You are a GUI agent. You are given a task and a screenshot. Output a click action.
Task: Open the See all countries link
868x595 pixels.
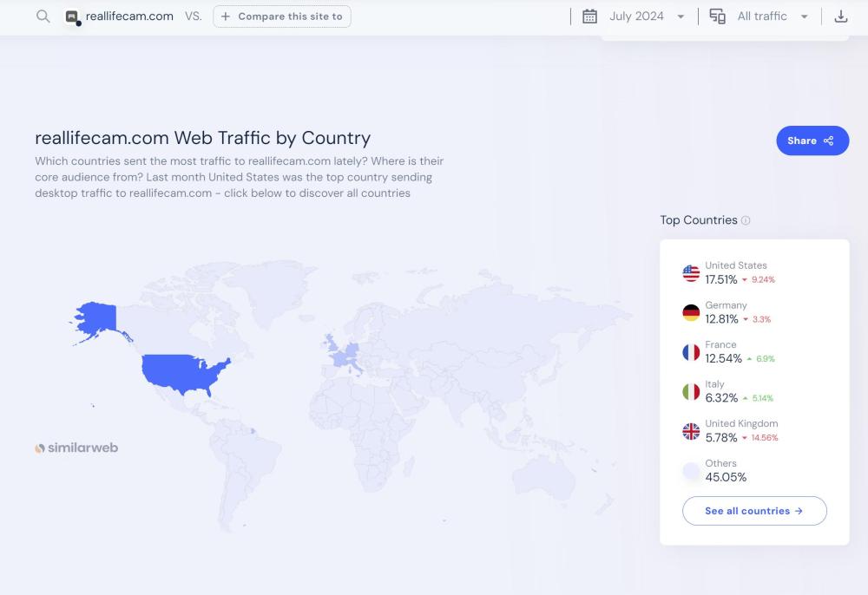click(x=753, y=511)
